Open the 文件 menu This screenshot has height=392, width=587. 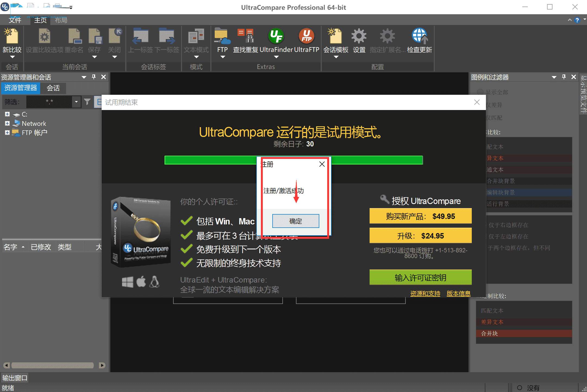pos(15,20)
